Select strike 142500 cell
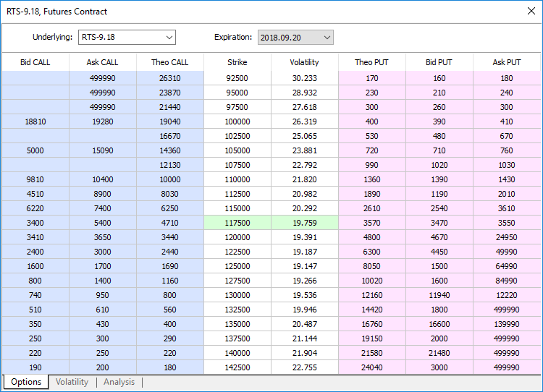This screenshot has height=392, width=543. tap(237, 367)
